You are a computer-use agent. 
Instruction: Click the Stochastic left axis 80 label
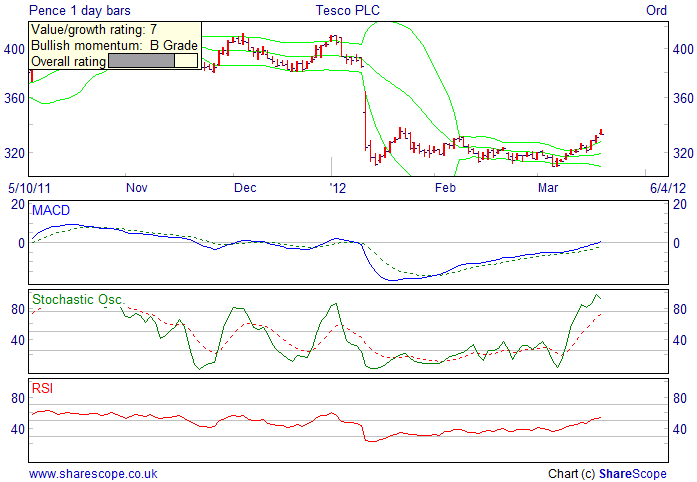click(x=18, y=309)
